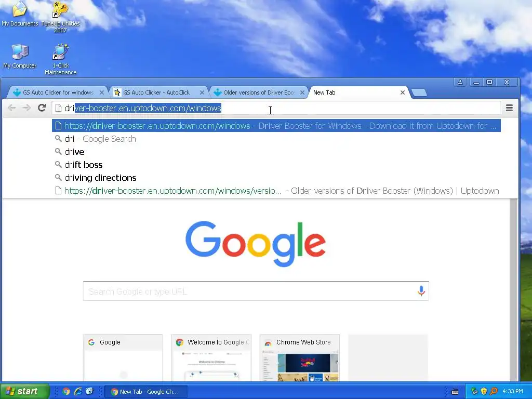Click the Safely Remove Hardware tray icon
Screen dimensions: 532x399
pos(474,392)
